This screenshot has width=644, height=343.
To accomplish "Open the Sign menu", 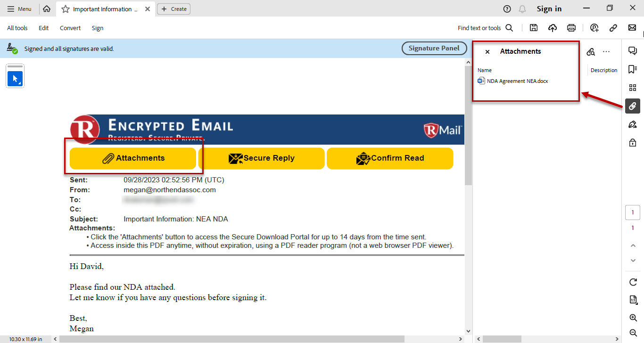I will 98,28.
